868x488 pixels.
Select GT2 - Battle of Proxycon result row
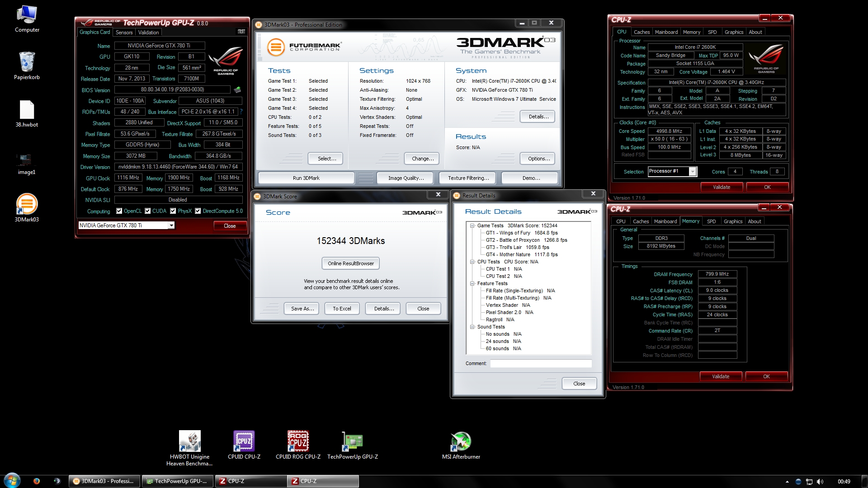[x=526, y=240]
